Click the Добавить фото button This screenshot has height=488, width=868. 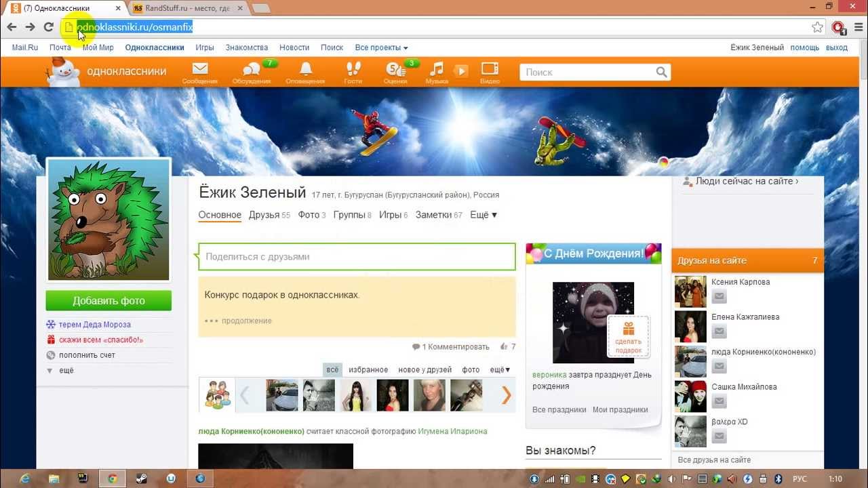tap(108, 300)
